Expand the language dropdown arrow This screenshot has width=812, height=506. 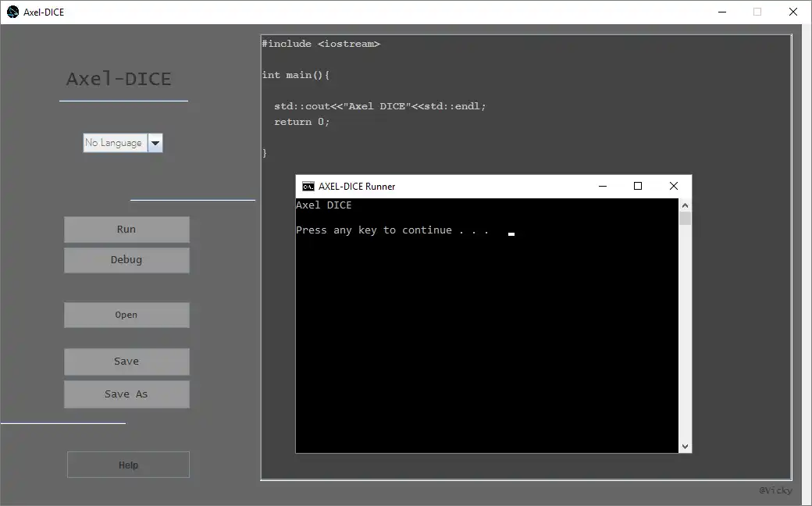click(x=155, y=143)
